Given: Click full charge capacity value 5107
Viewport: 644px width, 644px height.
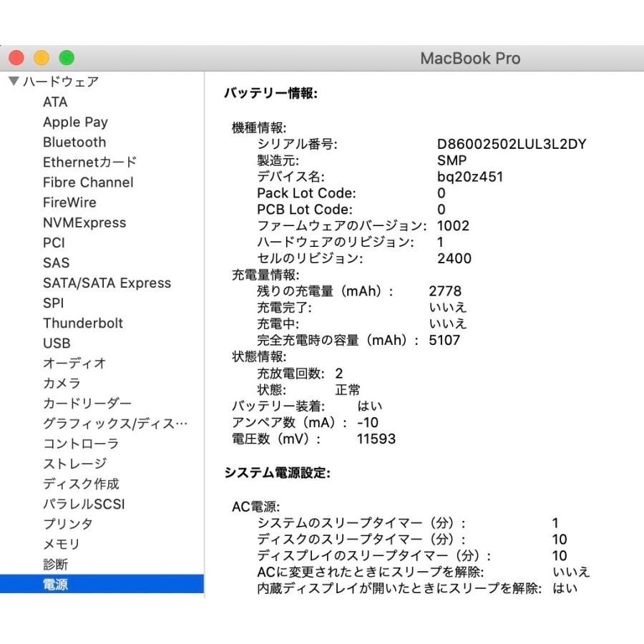Looking at the screenshot, I should pos(444,340).
